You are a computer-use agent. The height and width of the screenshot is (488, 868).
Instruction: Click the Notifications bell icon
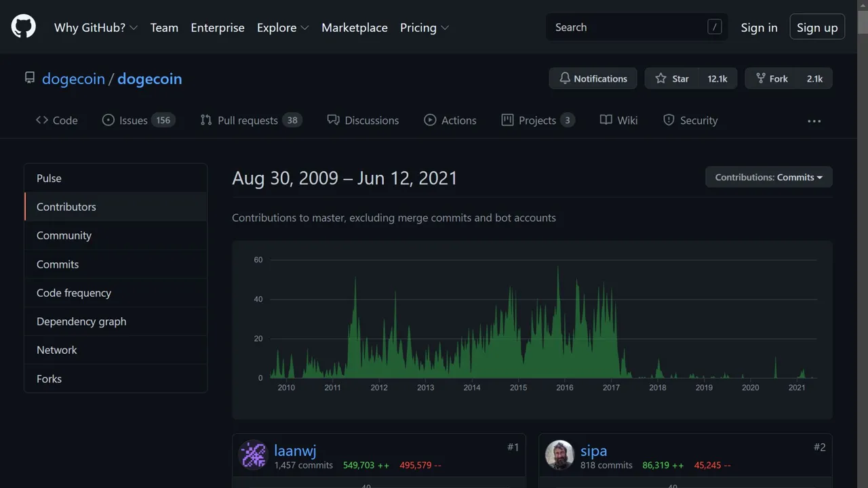point(564,79)
